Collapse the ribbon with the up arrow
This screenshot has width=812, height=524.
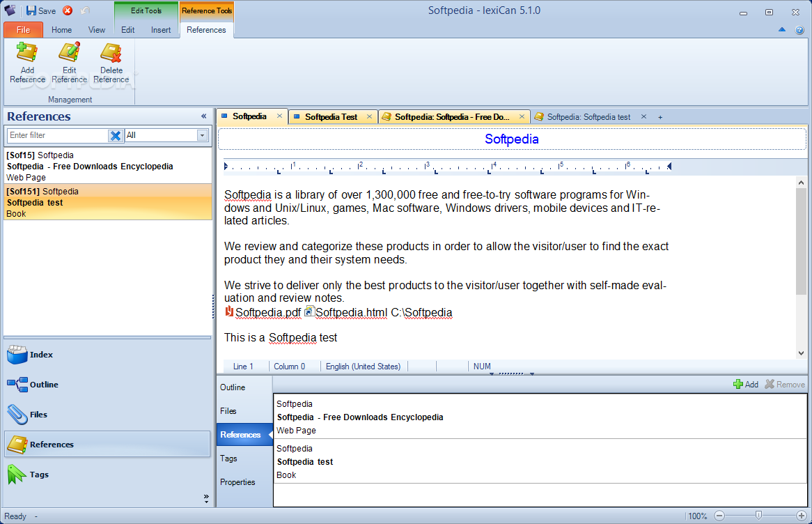[782, 29]
